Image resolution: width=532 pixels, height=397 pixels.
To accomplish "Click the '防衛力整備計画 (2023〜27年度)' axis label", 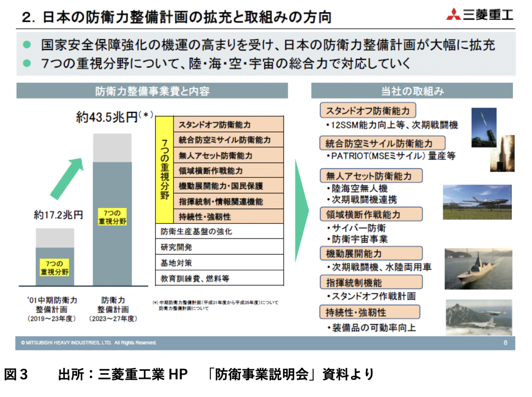I will [113, 309].
